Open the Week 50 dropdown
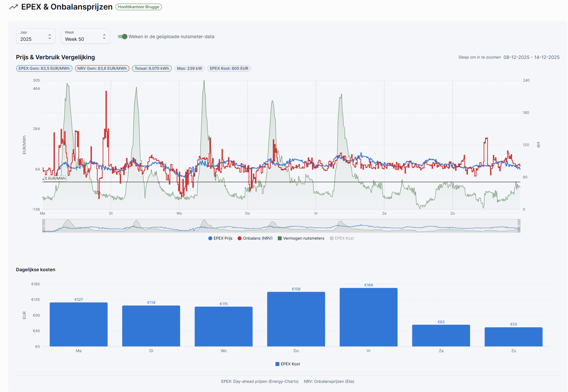 [x=86, y=36]
